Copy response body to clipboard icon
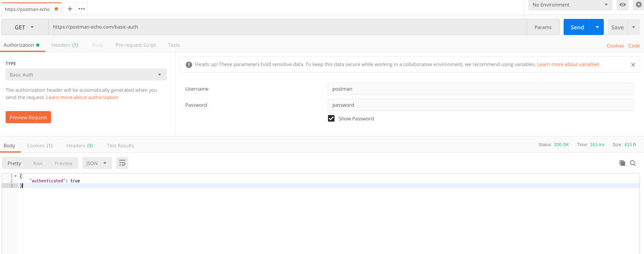The width and height of the screenshot is (644, 254). [622, 163]
